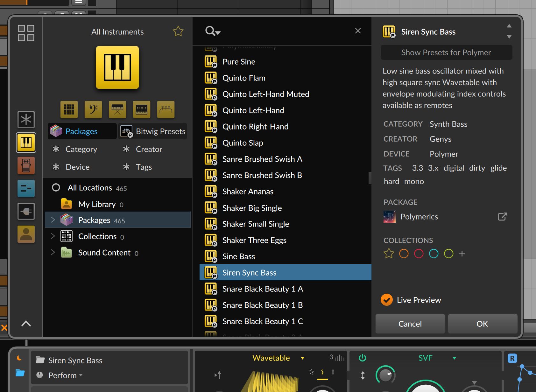
Task: Toggle the SVF device power button
Action: pyautogui.click(x=363, y=358)
